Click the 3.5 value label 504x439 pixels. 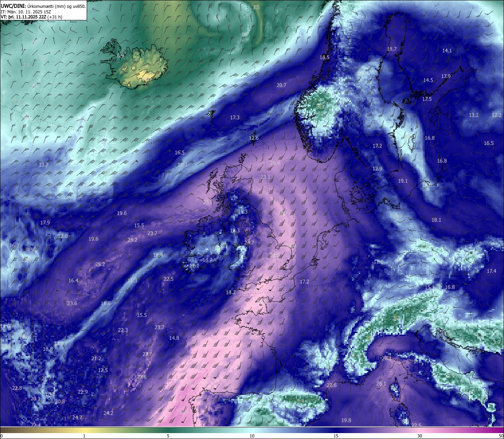[256, 7]
